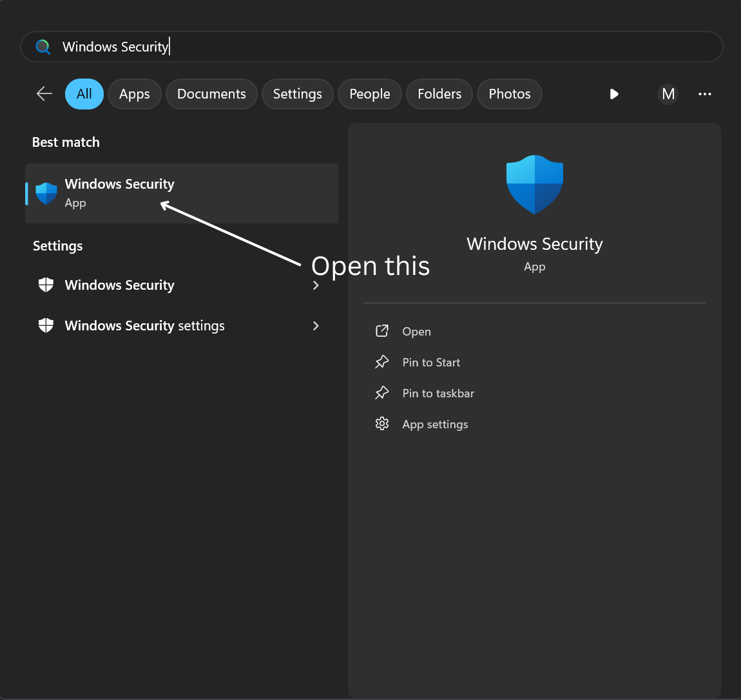Click the large Windows Security shield icon
Screen dimensions: 741x700
click(x=534, y=184)
